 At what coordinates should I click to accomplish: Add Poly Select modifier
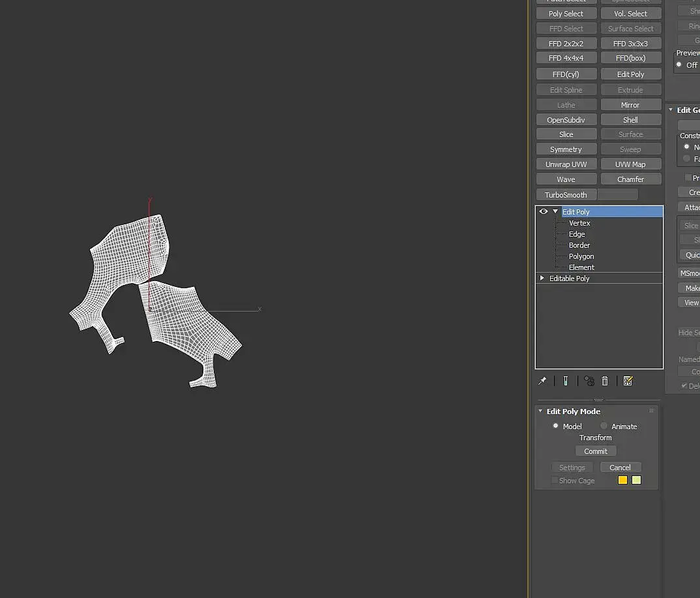(566, 14)
